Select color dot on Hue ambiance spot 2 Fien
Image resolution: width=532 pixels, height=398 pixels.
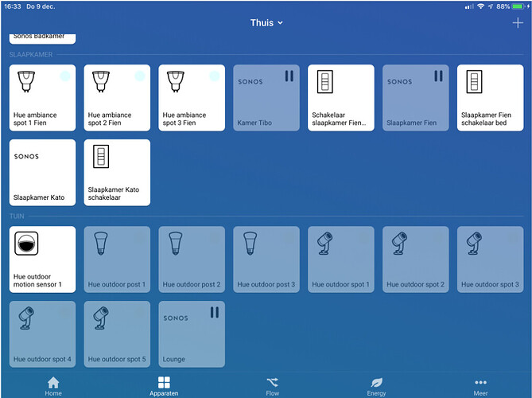tap(140, 76)
